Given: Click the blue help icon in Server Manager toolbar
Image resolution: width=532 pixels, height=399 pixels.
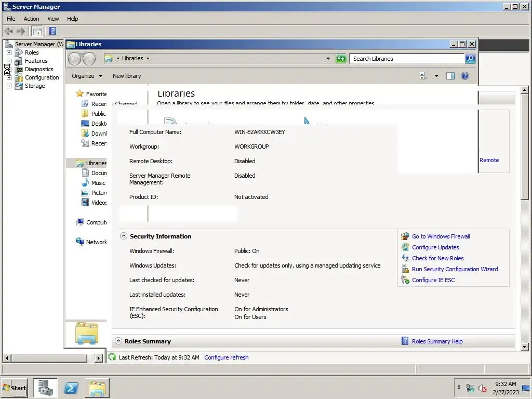Looking at the screenshot, I should 52,31.
